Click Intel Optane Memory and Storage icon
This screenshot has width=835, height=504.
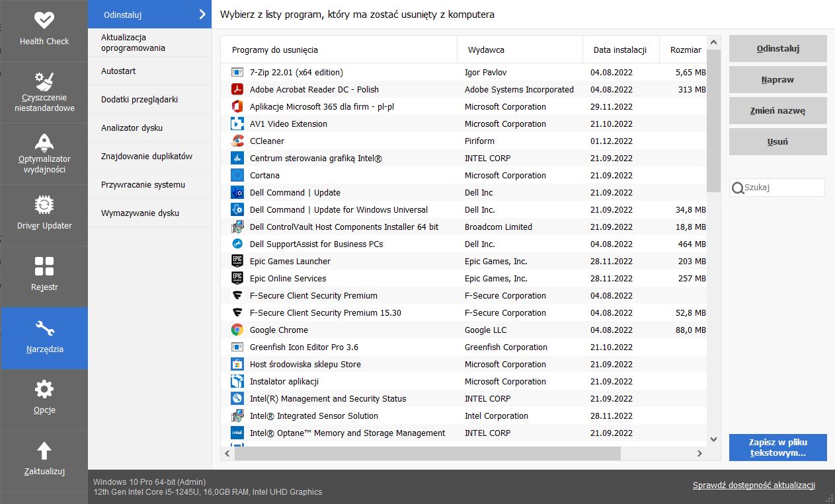point(237,433)
